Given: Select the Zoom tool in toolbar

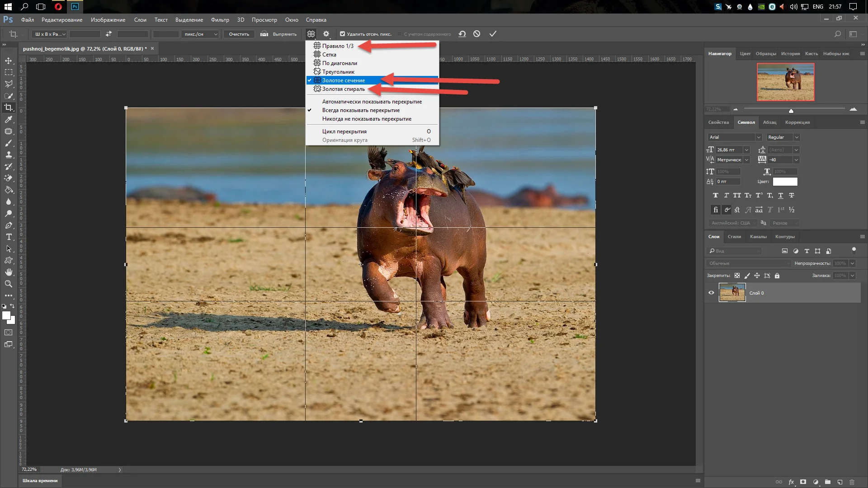Looking at the screenshot, I should pyautogui.click(x=9, y=284).
